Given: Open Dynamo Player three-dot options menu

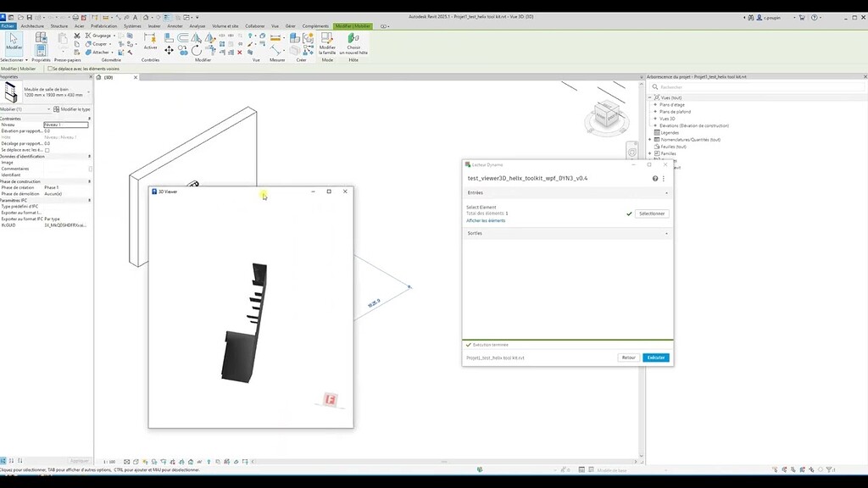Looking at the screenshot, I should click(x=663, y=179).
